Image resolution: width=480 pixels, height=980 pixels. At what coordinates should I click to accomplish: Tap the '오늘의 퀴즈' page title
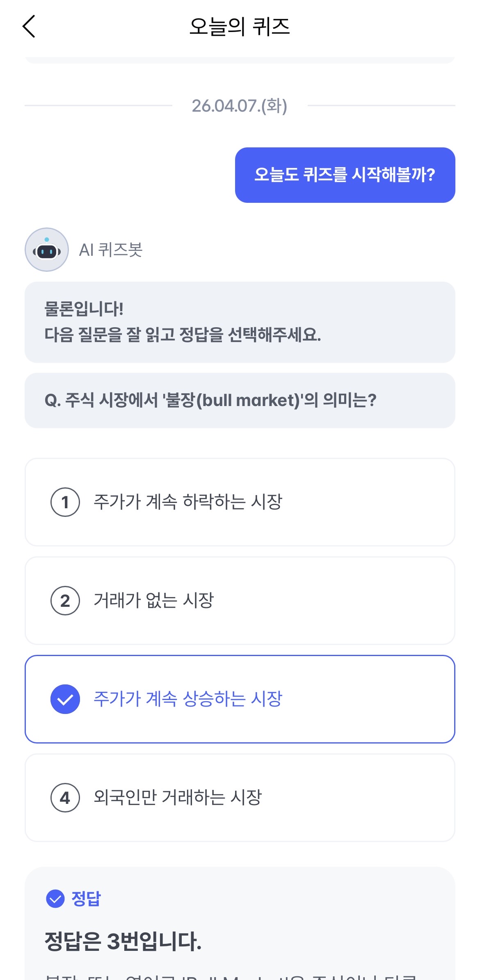tap(240, 27)
